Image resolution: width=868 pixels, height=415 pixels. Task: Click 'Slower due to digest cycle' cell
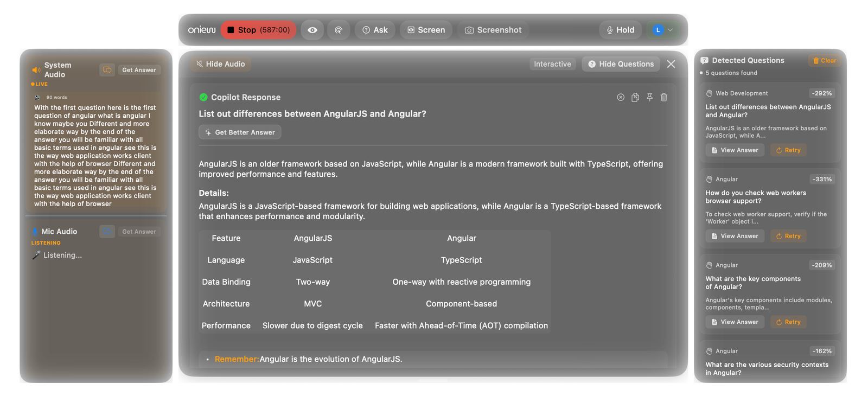click(312, 325)
